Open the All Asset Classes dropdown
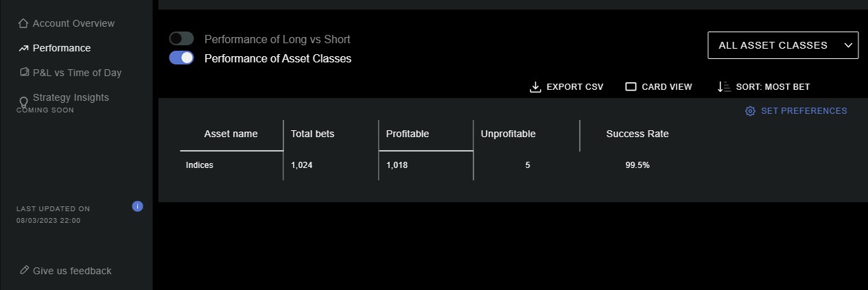868x290 pixels. pyautogui.click(x=783, y=45)
